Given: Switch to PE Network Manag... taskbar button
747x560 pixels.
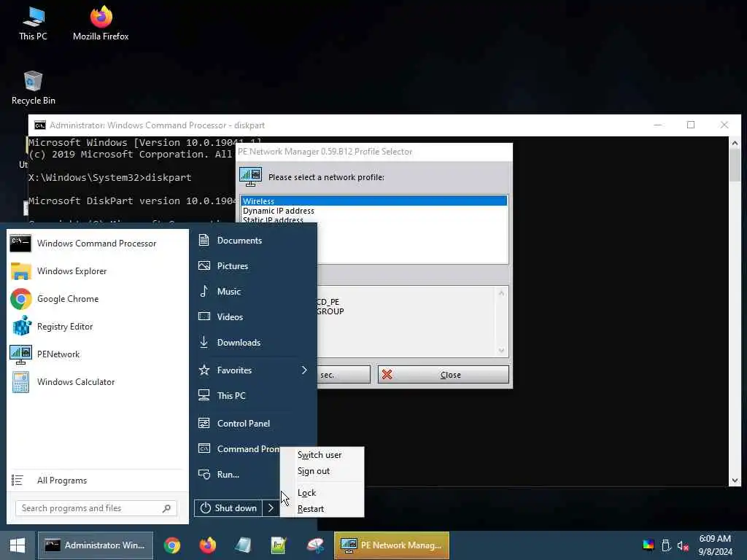Looking at the screenshot, I should (392, 545).
